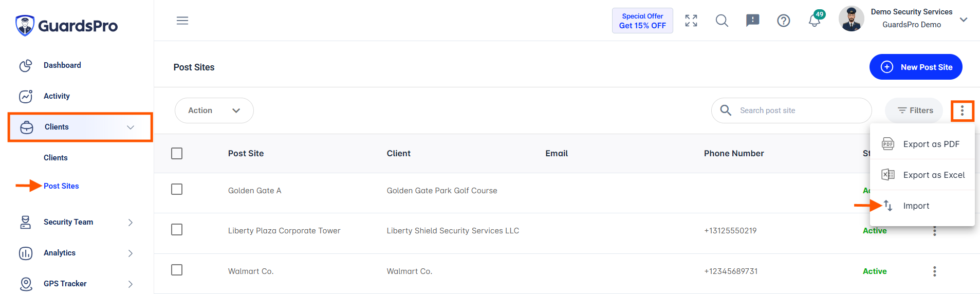The width and height of the screenshot is (980, 294).
Task: Create a New Post Site
Action: pos(916,67)
